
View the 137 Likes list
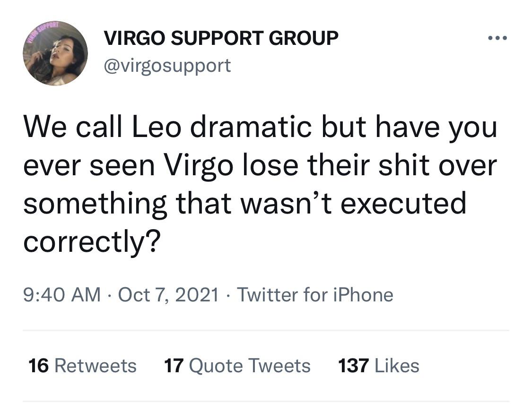click(378, 365)
